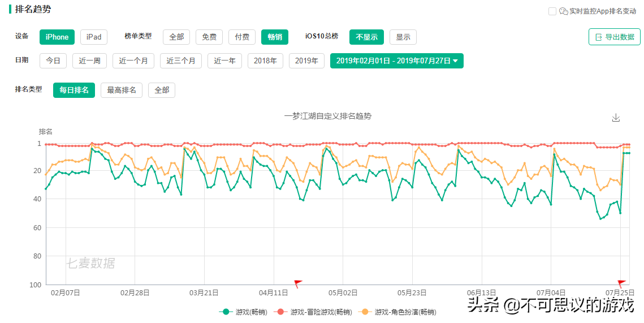Select 最高排名 ranking type

pos(122,90)
